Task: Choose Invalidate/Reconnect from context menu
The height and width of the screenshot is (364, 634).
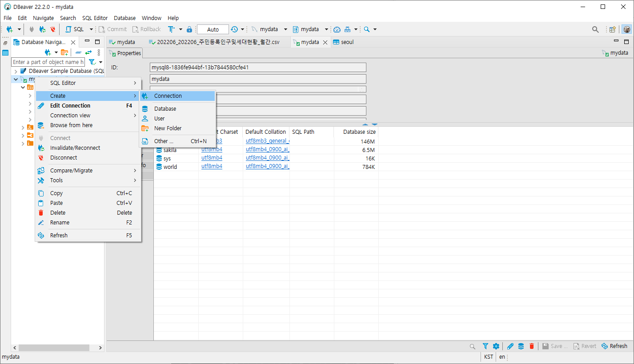Action: [x=88, y=148]
